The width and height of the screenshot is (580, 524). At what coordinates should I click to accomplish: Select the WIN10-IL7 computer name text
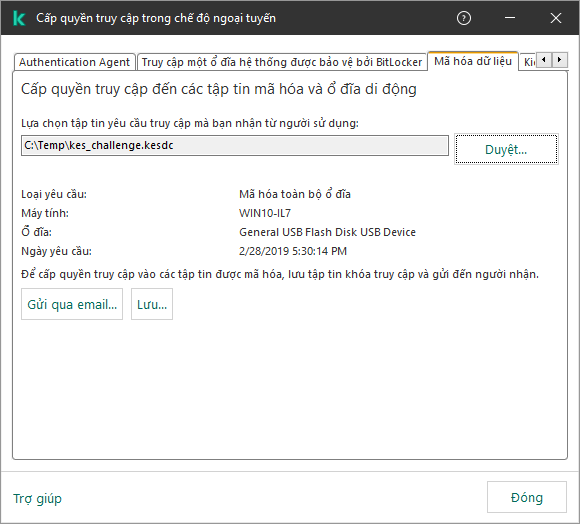click(x=265, y=213)
